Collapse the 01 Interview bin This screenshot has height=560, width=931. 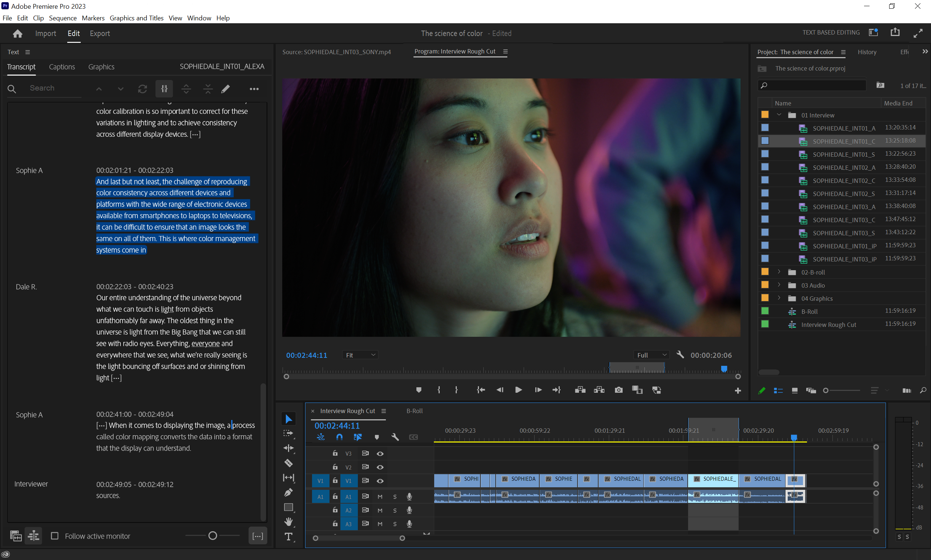(x=779, y=115)
